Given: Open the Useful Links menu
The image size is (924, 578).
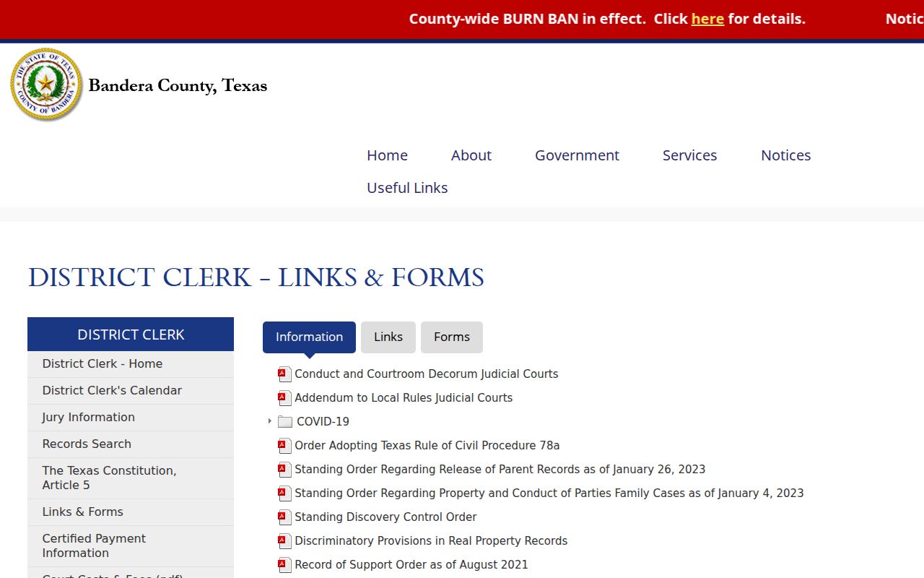Looking at the screenshot, I should pyautogui.click(x=407, y=188).
